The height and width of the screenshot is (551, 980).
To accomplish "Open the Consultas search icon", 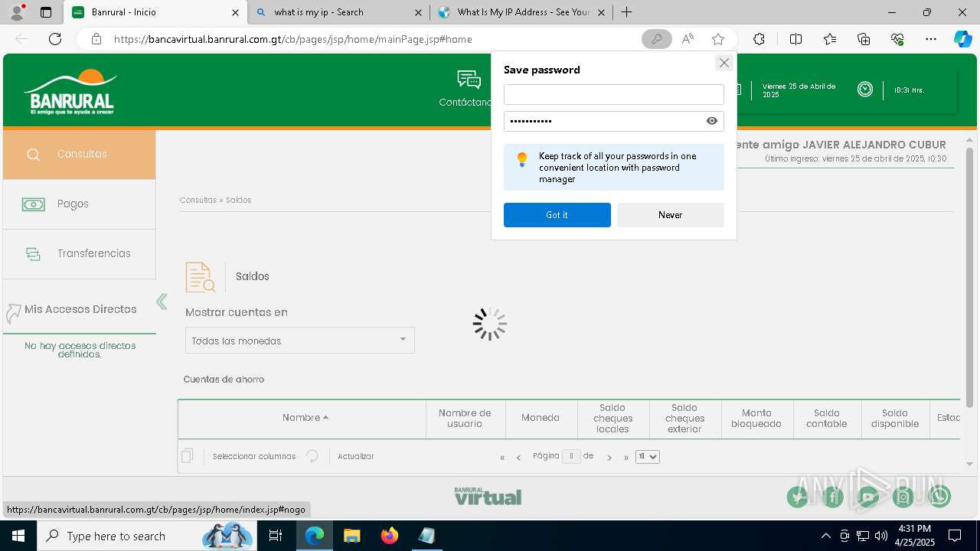I will (33, 155).
